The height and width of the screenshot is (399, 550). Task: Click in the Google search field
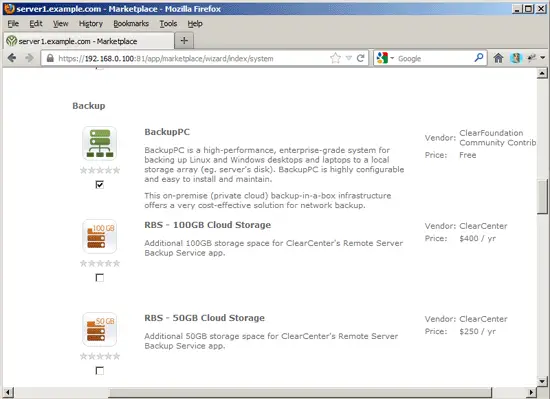434,58
